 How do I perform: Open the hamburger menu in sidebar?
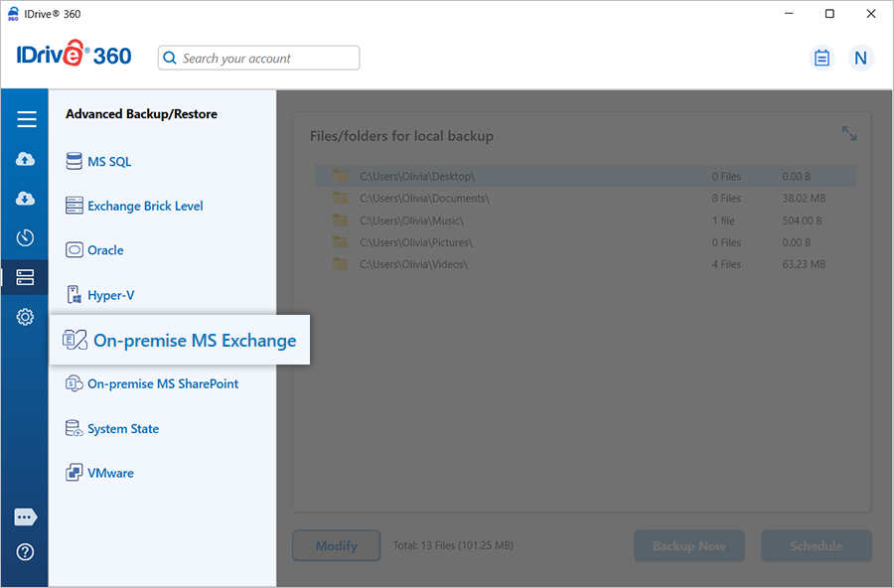point(26,119)
